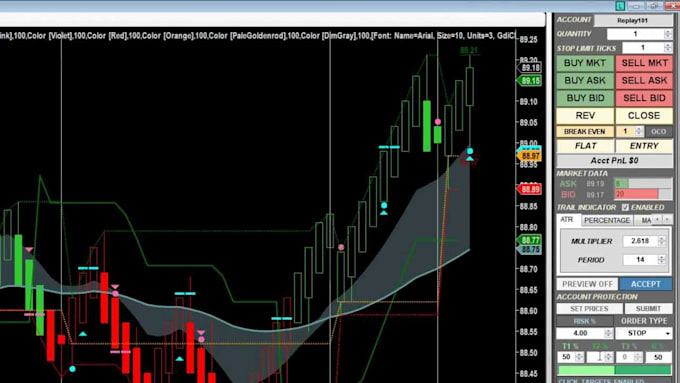Click the teal icon in the title bar

pos(620,6)
